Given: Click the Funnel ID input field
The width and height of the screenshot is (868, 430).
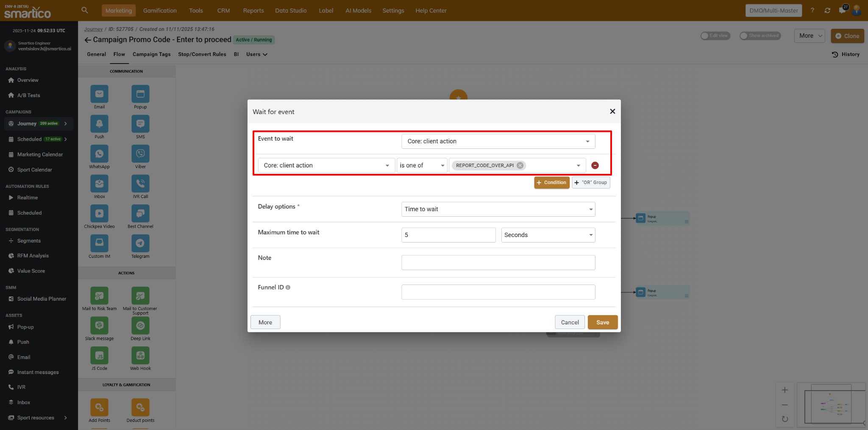Looking at the screenshot, I should (498, 292).
